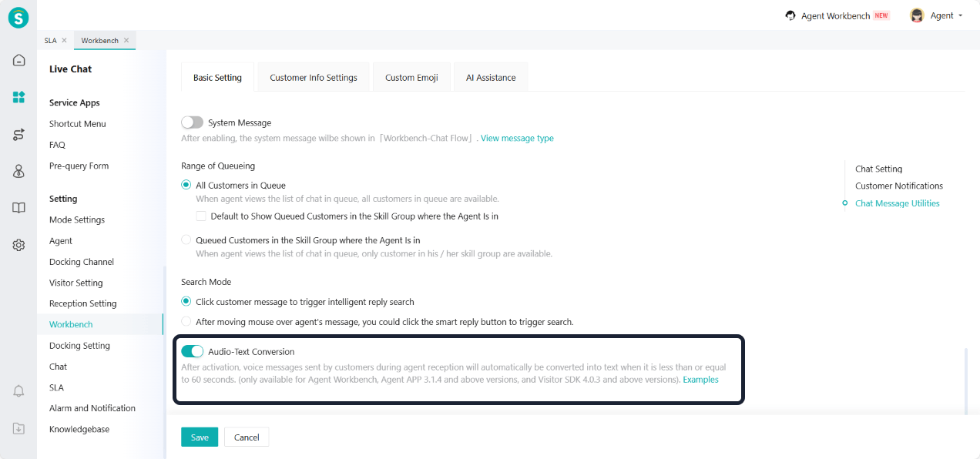Image resolution: width=980 pixels, height=459 pixels.
Task: Click the Save button
Action: [x=200, y=437]
